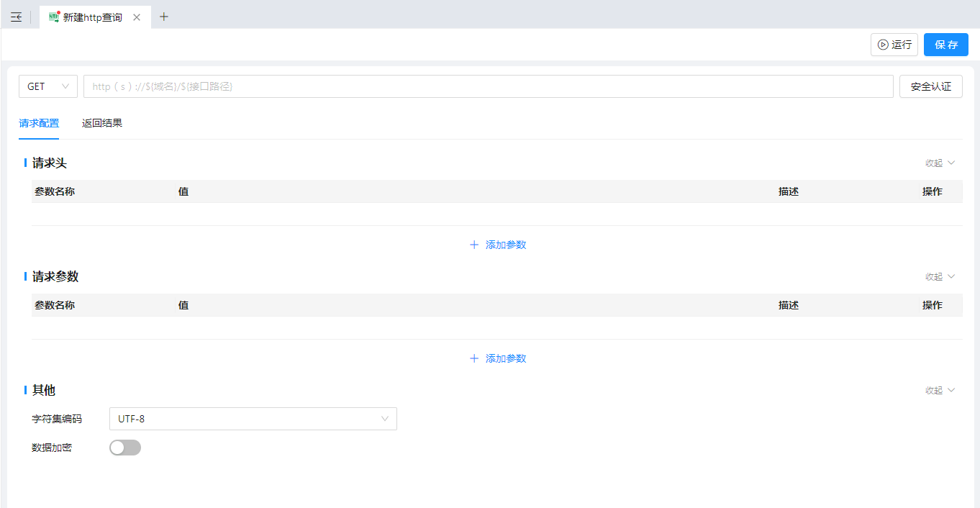Click the 运行 run button
Viewport: 980px width, 508px height.
click(x=894, y=45)
